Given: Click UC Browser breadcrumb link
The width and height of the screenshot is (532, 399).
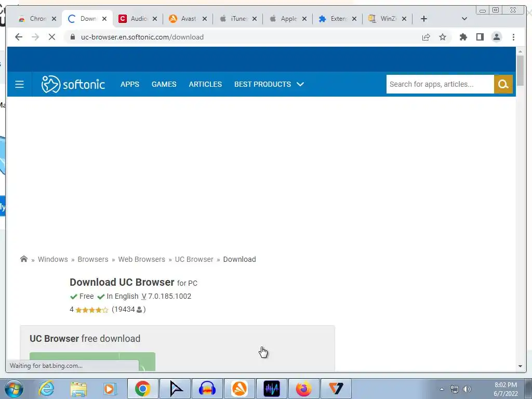Looking at the screenshot, I should [194, 259].
